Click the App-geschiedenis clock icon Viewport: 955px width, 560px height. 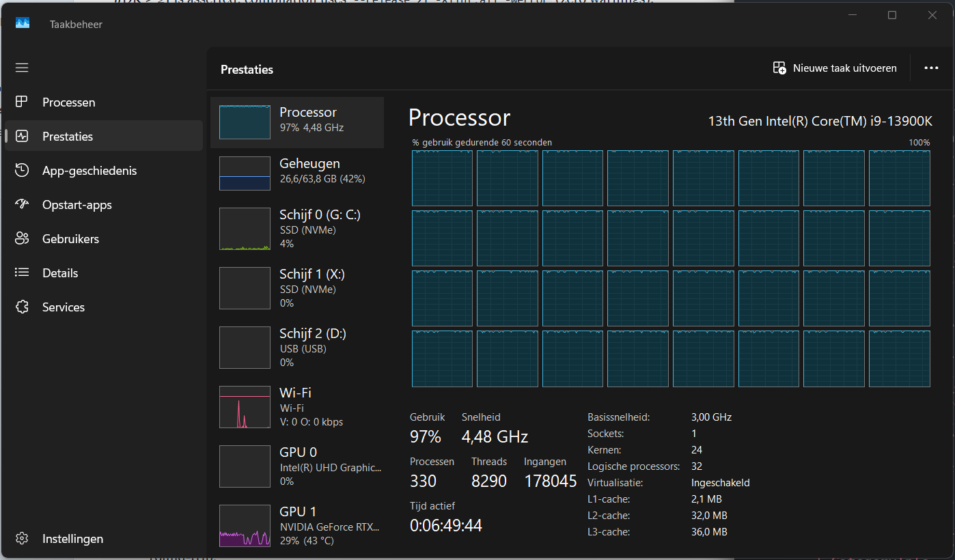tap(22, 170)
